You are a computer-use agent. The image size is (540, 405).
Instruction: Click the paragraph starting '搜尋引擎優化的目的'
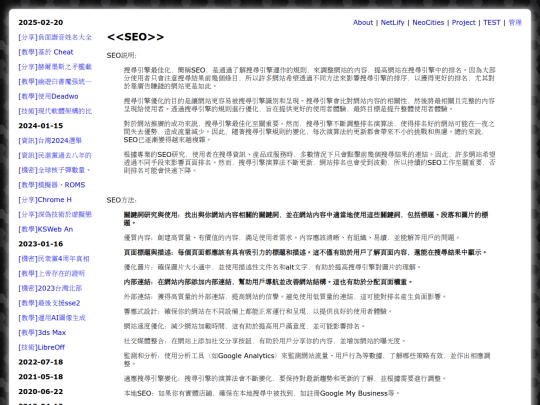(310, 105)
